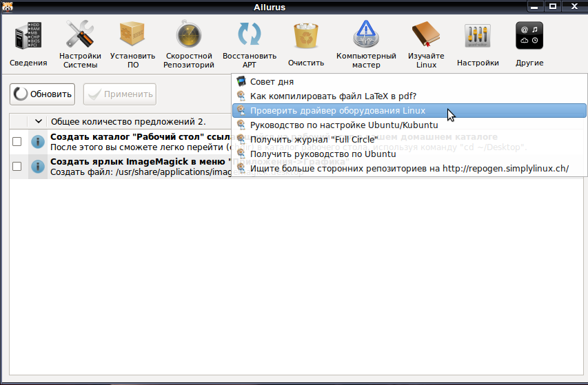Open Настройки mixer sliders icon
Screen dimensions: 588x385
tap(478, 36)
